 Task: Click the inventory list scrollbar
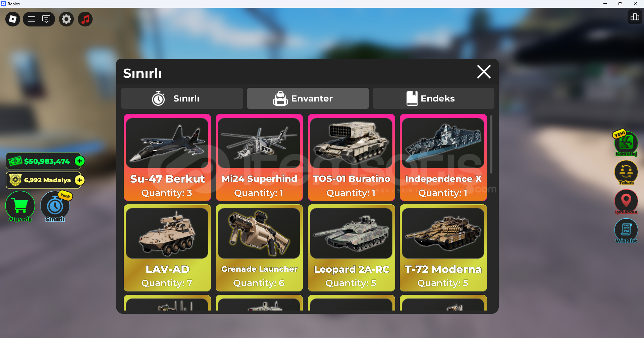(491, 144)
